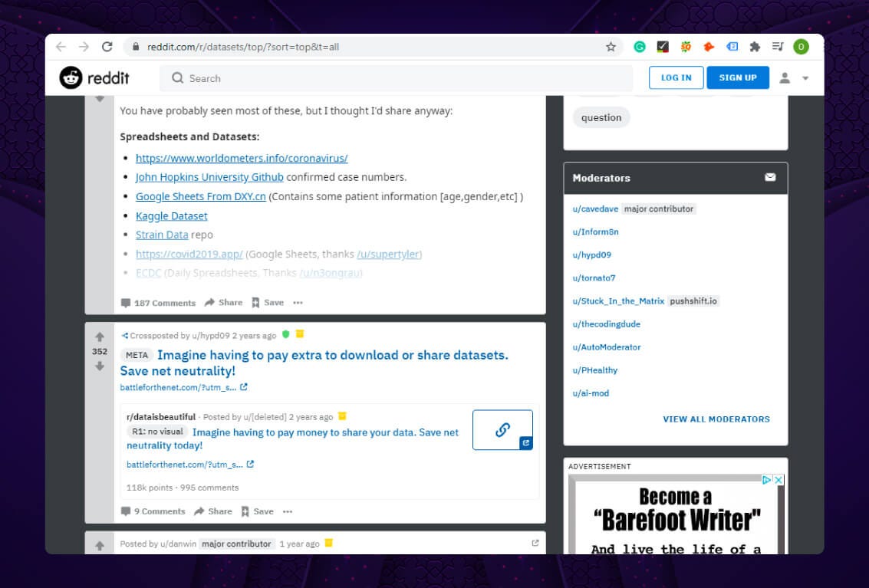Open the AdChoices triangle icon

click(767, 480)
